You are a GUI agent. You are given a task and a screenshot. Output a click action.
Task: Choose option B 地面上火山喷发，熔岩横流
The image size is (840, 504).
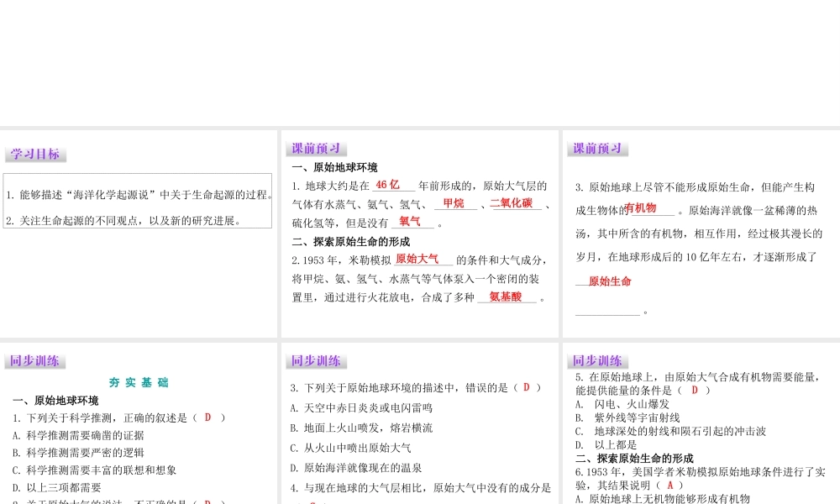tap(361, 428)
